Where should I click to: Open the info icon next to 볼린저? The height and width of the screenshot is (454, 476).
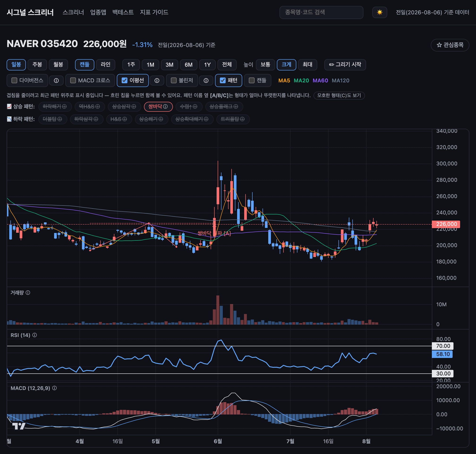[x=206, y=81]
